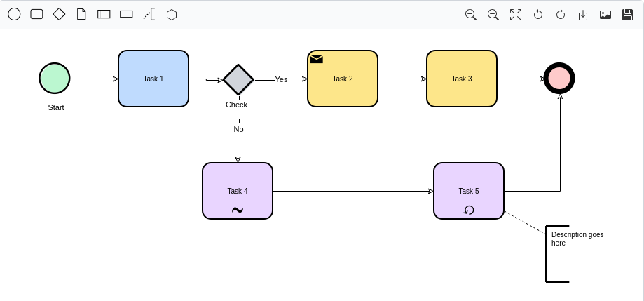Zoom in on the diagram

pos(471,15)
